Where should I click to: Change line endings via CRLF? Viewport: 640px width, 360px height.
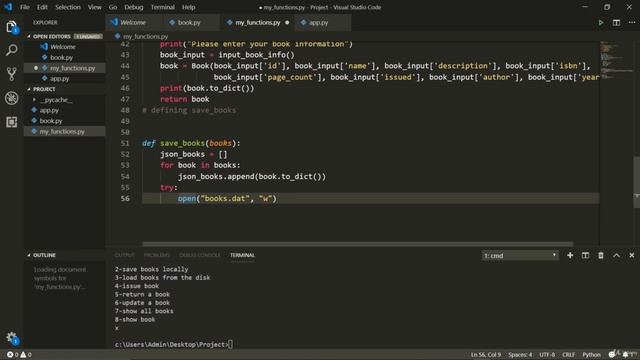pyautogui.click(x=569, y=355)
